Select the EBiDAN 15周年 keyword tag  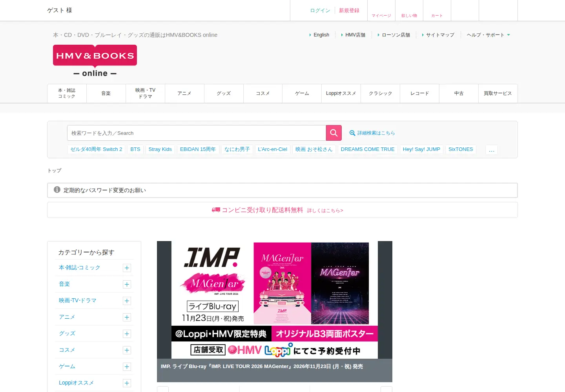[198, 149]
